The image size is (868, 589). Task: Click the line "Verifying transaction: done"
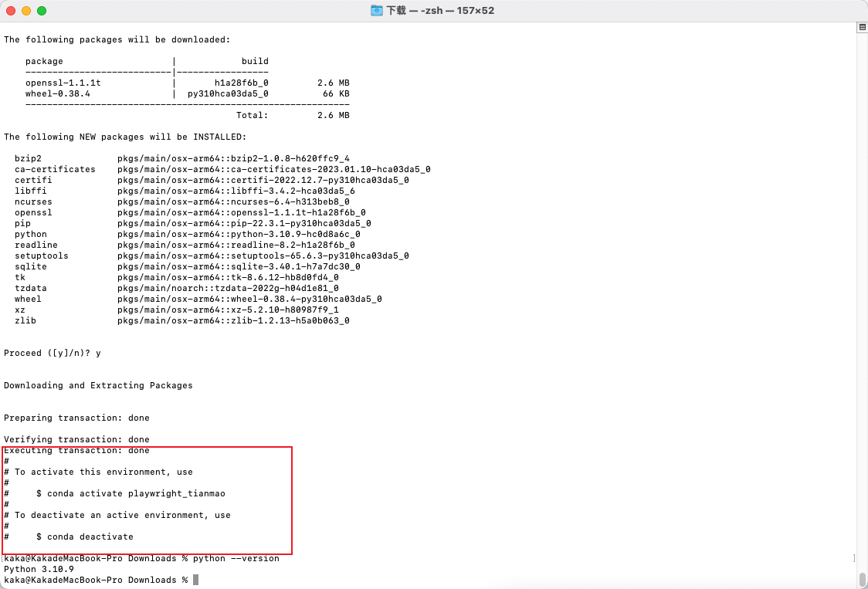(76, 439)
